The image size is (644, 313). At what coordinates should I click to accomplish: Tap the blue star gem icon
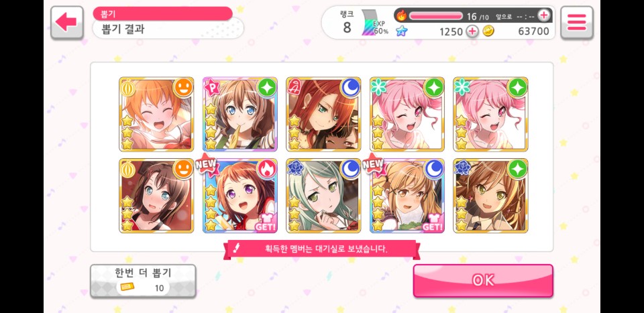coord(401,32)
